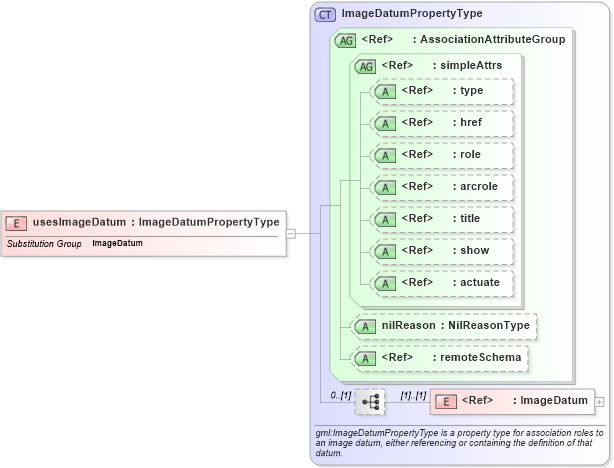This screenshot has height=468, width=614.
Task: Click the A icon for arcrole attribute
Action: point(385,188)
